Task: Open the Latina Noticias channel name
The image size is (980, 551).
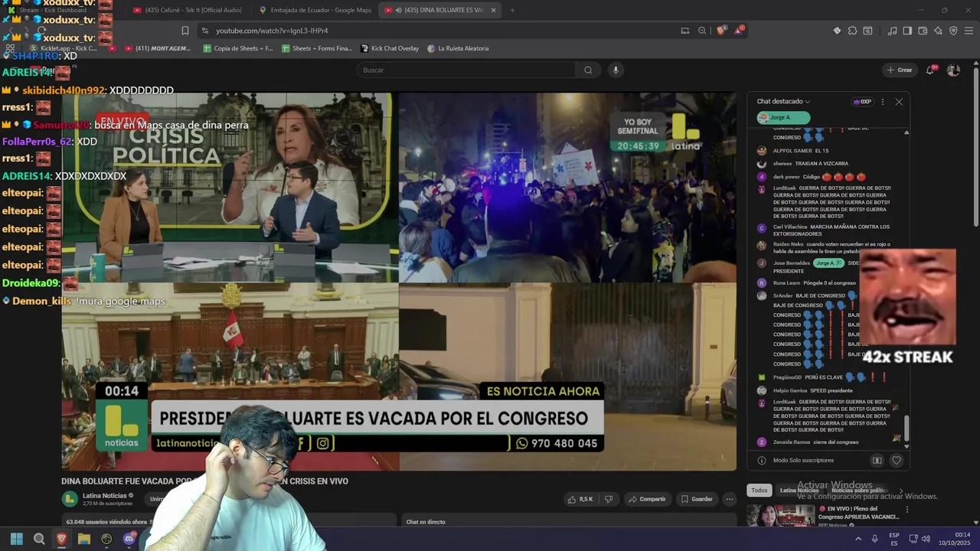Action: point(105,496)
